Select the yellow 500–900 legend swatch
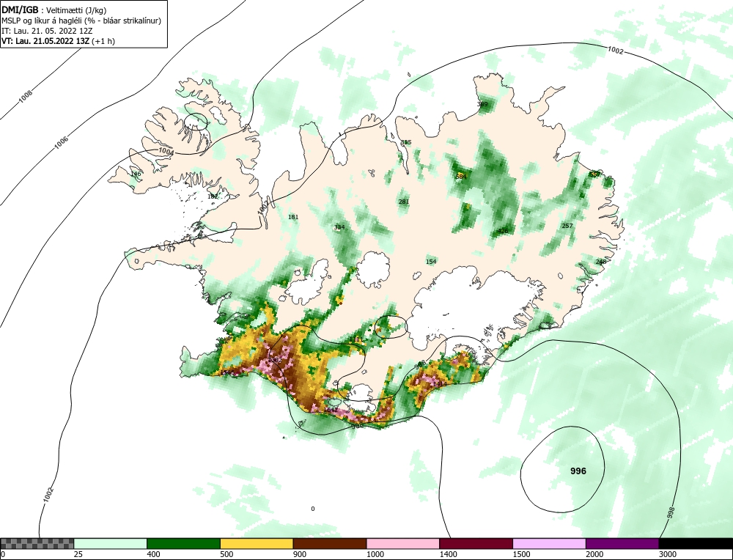Screen dimensions: 733x560 257,543
